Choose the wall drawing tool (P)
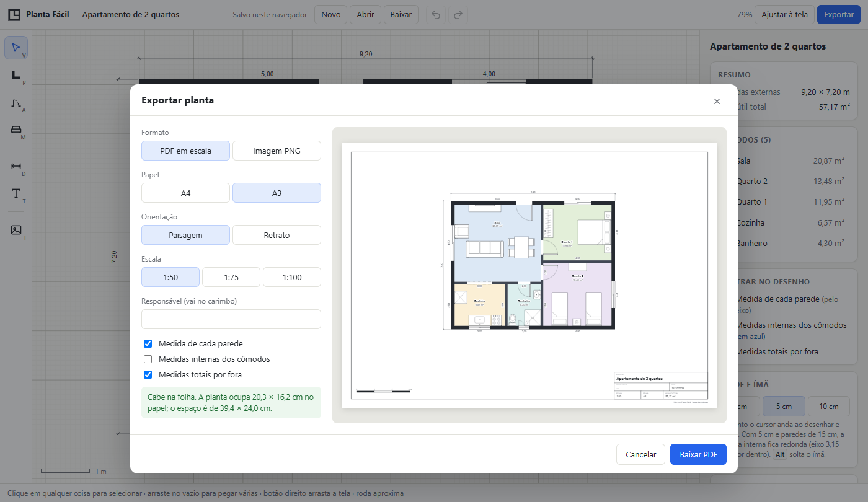Screen dimensions: 868x502 [x=16, y=75]
